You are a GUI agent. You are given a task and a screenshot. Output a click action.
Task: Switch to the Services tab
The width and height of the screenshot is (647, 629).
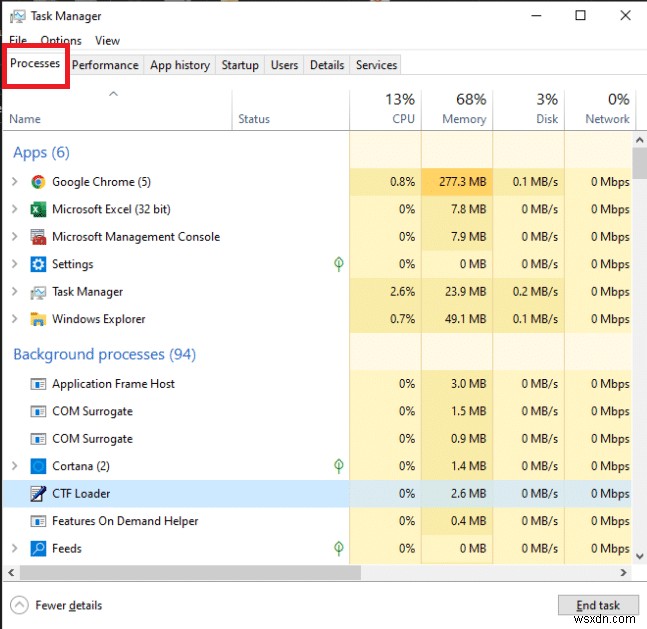pos(376,65)
